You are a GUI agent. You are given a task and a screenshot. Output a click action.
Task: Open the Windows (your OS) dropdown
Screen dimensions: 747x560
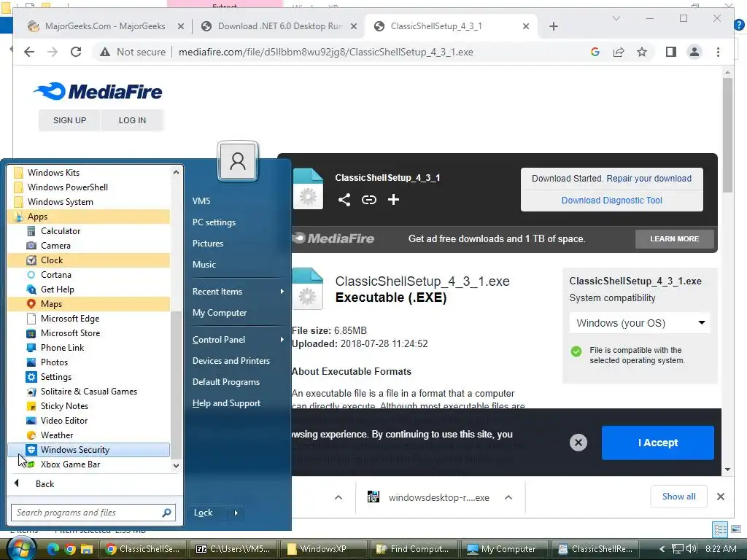tap(640, 323)
